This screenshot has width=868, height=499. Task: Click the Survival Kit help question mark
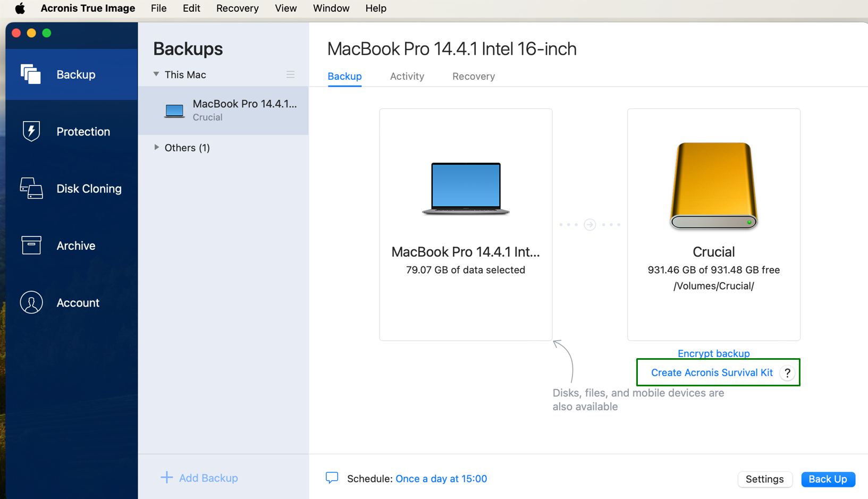tap(787, 373)
